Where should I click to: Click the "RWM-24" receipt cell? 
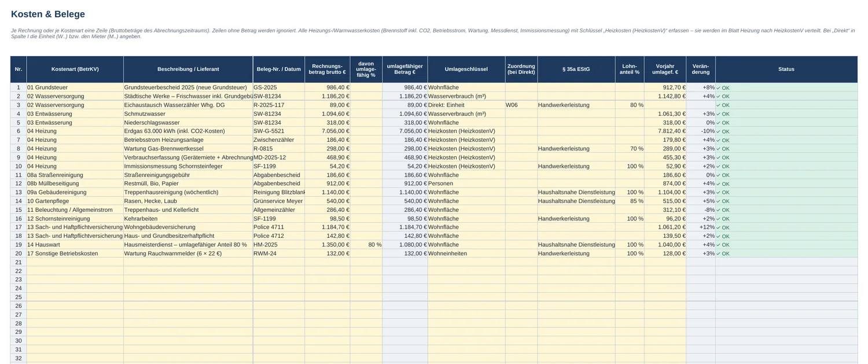click(279, 253)
